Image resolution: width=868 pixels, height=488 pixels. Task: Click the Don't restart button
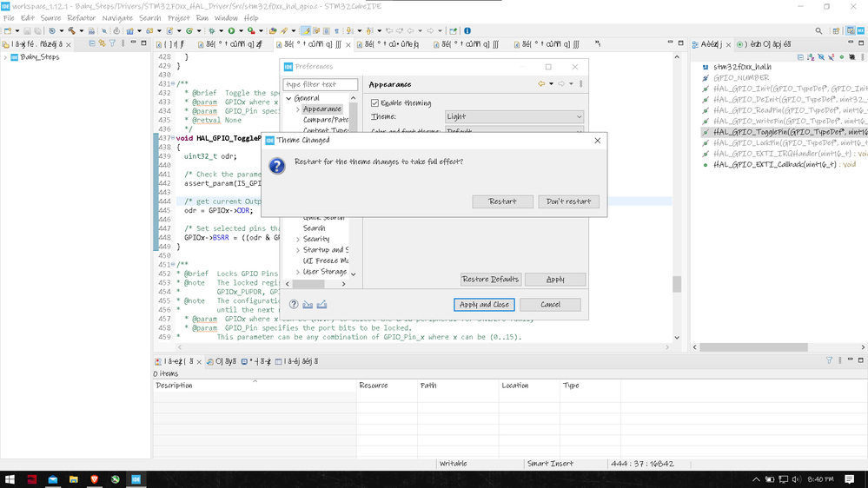[568, 201]
